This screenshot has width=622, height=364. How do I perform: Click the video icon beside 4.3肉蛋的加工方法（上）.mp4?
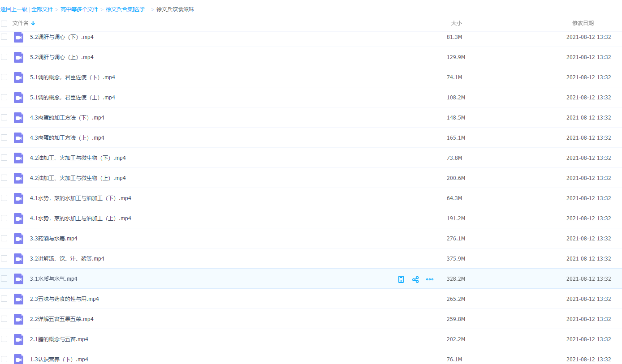[x=18, y=138]
